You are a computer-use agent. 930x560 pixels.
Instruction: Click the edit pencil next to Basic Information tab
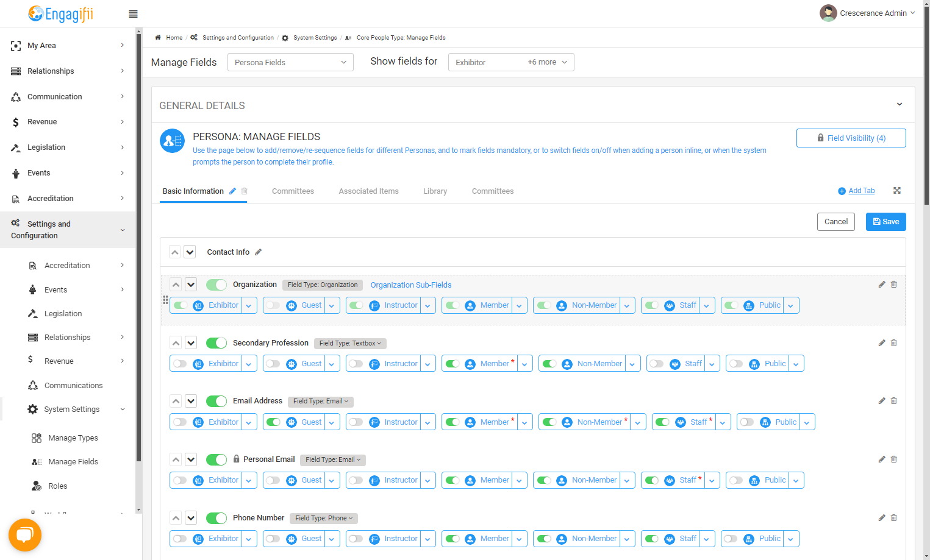click(232, 191)
